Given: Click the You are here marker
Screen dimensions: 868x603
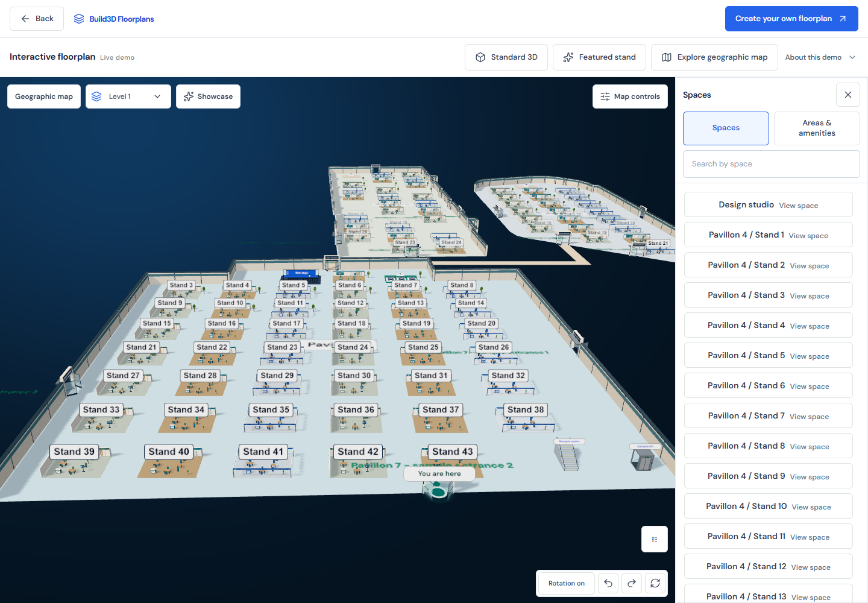Looking at the screenshot, I should 439,474.
